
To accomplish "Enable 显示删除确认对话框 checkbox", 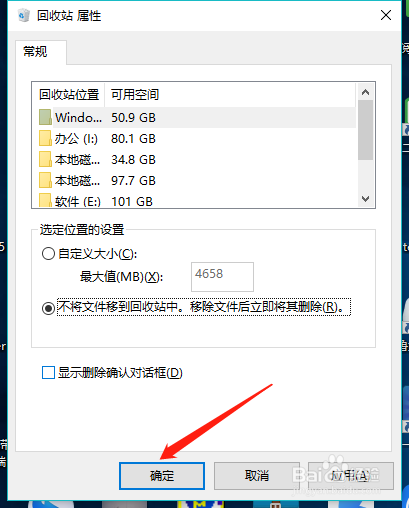I will pos(48,373).
